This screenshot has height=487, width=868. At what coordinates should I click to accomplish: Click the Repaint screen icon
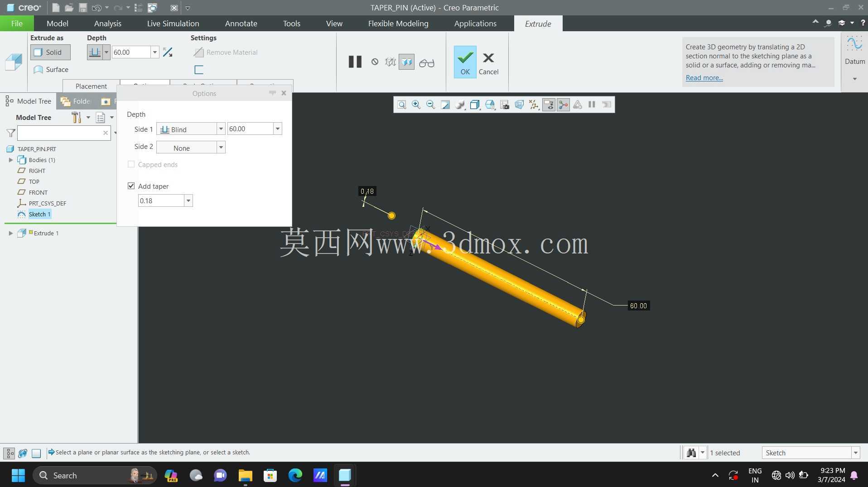point(445,105)
